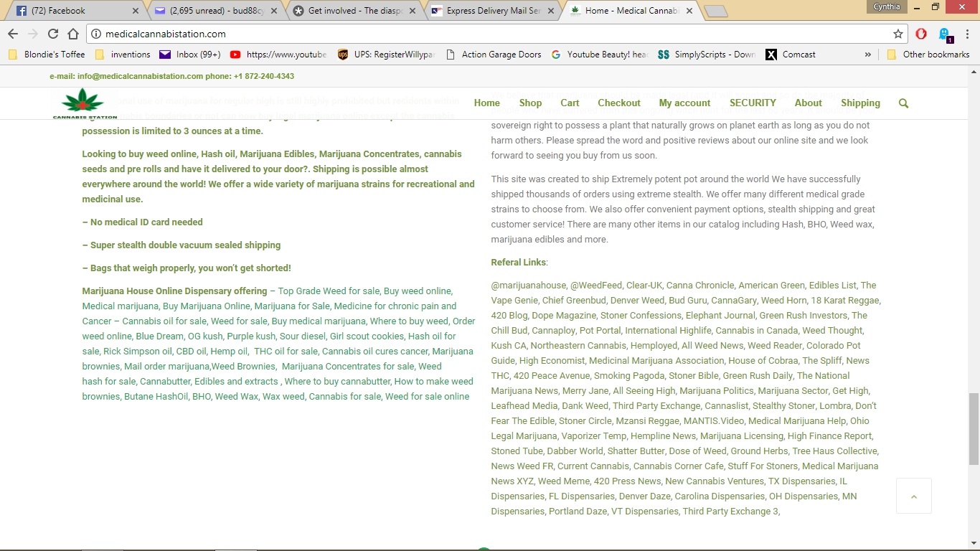
Task: Click the address bar URL field
Action: coord(495,34)
